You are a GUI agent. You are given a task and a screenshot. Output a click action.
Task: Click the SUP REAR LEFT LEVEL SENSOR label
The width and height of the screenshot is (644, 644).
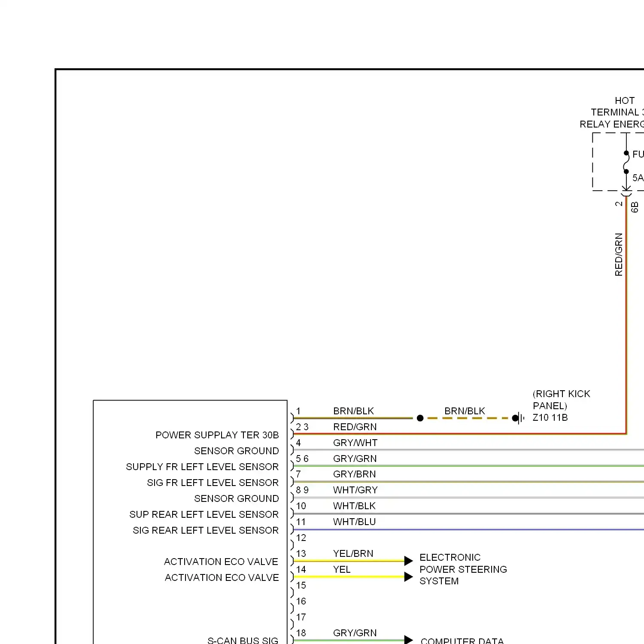pos(204,514)
